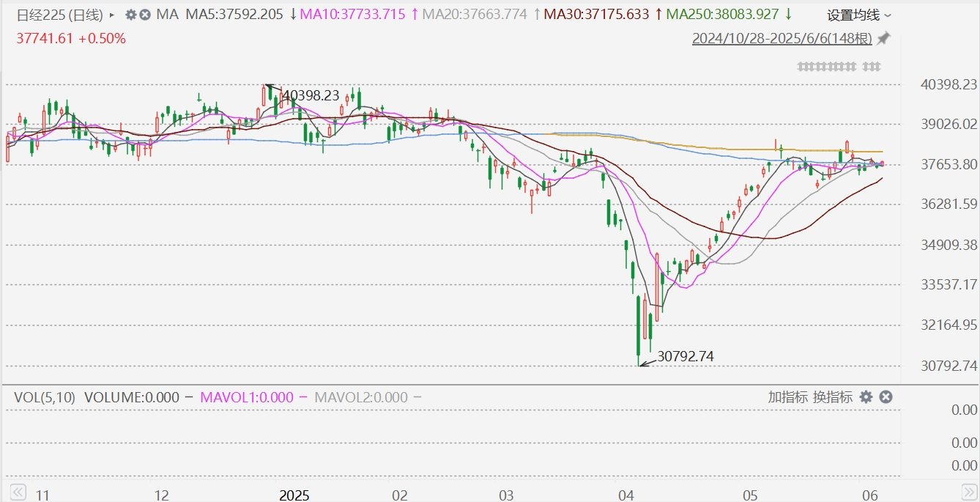Click the 37653.80 price axis label
Screen dimensions: 980x502
(949, 164)
